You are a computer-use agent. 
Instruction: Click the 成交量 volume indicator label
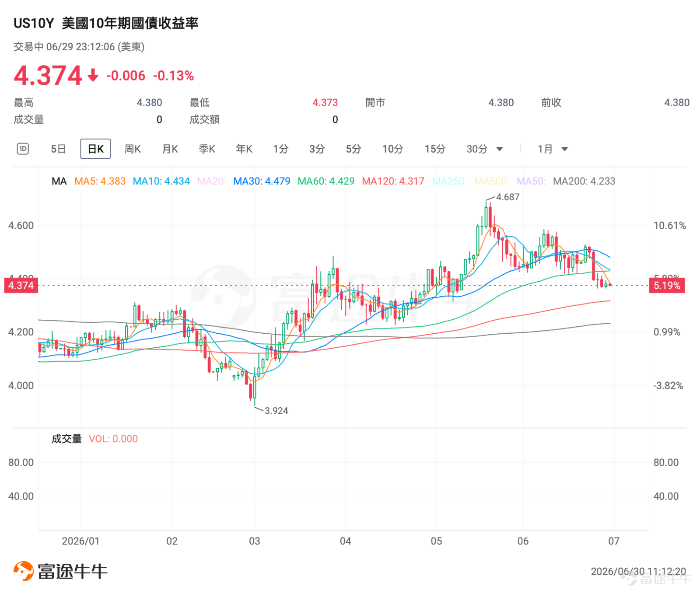coord(66,439)
